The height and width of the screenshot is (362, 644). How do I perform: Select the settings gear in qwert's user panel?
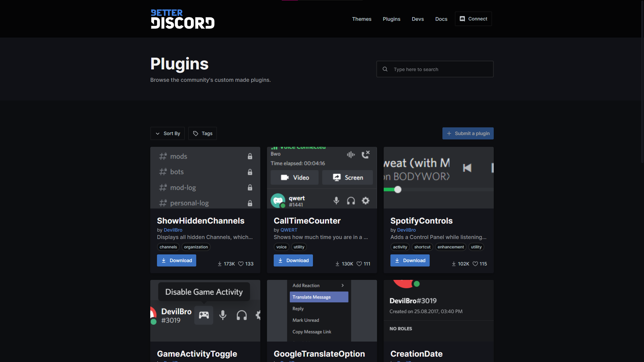pos(366,200)
